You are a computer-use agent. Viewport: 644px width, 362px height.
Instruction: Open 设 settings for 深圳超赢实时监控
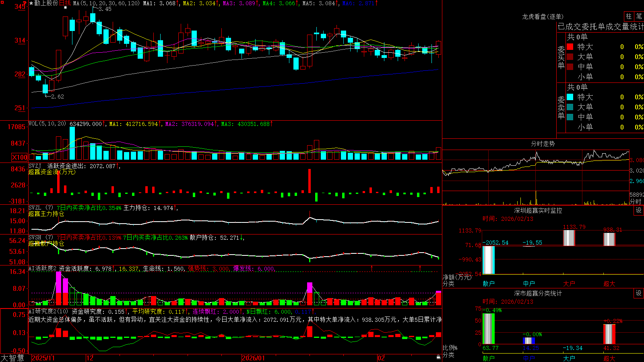tap(638, 210)
